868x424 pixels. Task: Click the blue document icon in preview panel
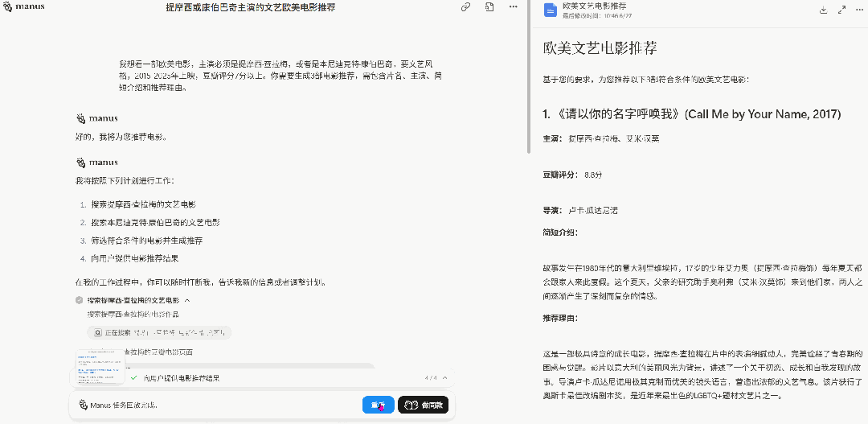(x=551, y=10)
